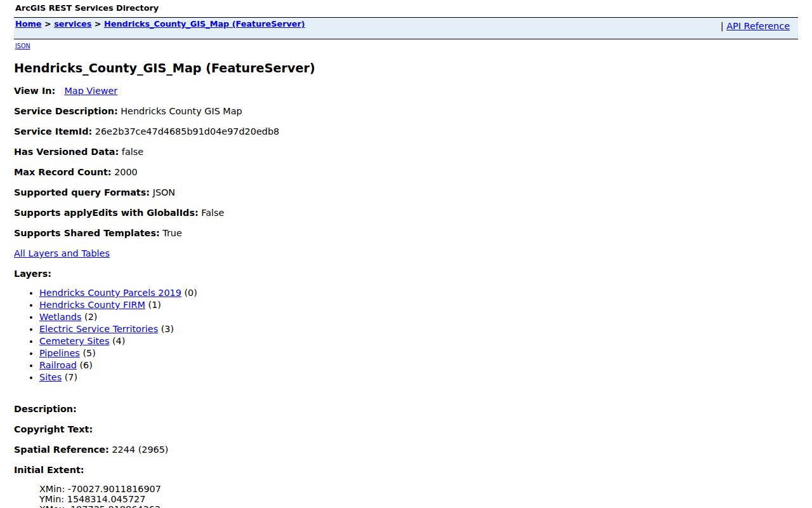The image size is (812, 508).
Task: Open the API Reference link
Action: point(758,26)
